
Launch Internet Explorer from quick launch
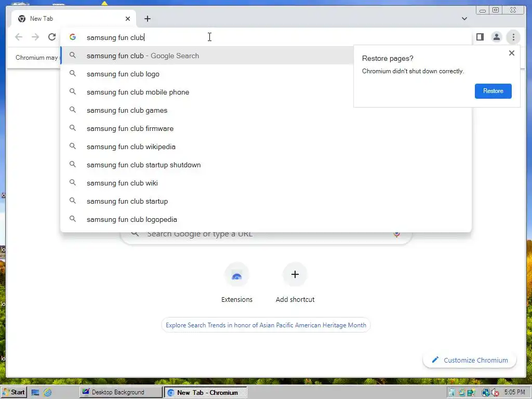pyautogui.click(x=48, y=393)
